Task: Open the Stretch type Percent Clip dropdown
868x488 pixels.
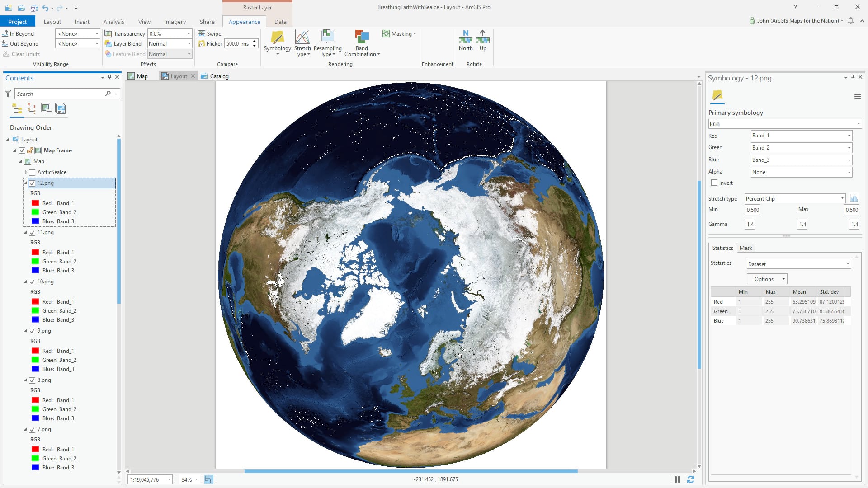Action: coord(795,198)
